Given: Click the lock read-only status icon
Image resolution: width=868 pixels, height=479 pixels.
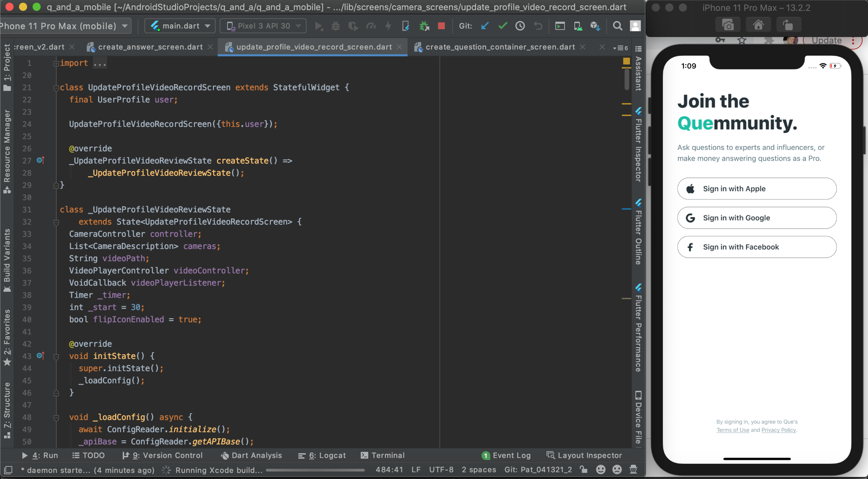Looking at the screenshot, I should coord(584,470).
